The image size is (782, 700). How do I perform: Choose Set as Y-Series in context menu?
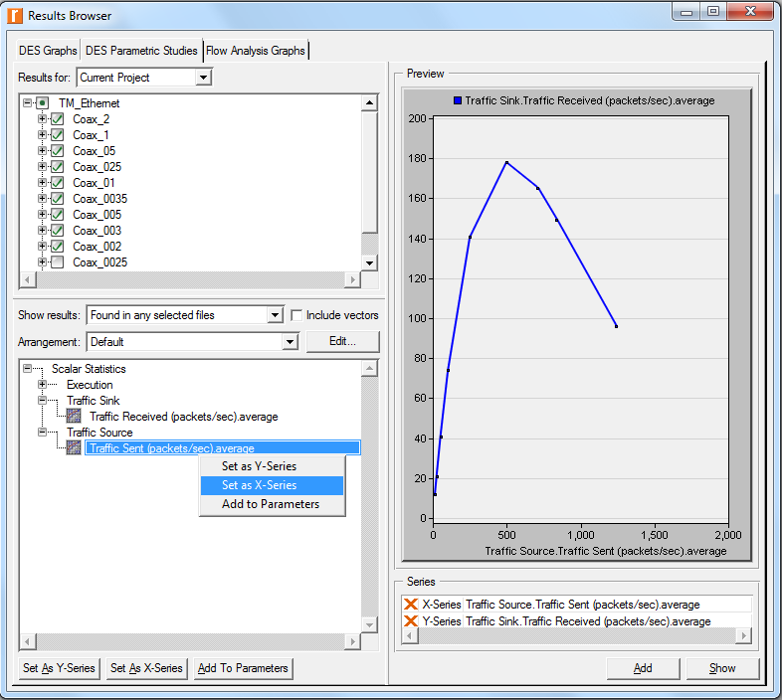tap(272, 466)
